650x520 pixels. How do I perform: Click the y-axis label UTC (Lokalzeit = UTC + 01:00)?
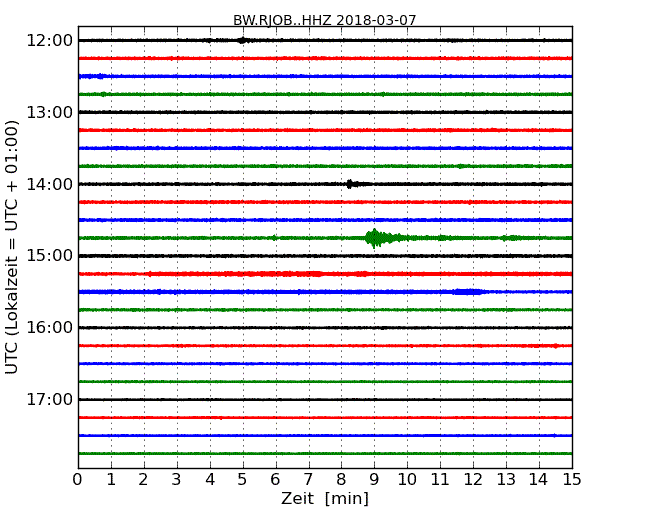[x=12, y=247]
